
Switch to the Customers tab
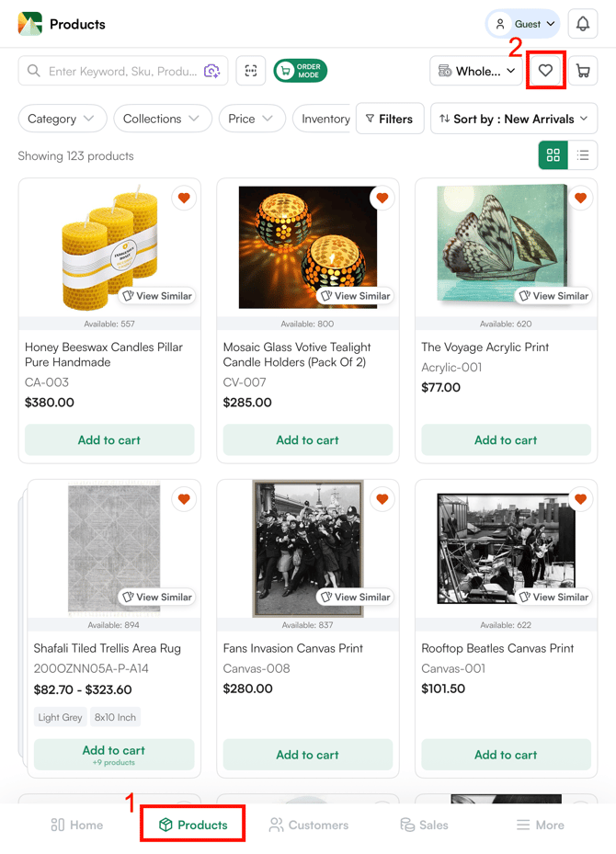[x=308, y=825]
